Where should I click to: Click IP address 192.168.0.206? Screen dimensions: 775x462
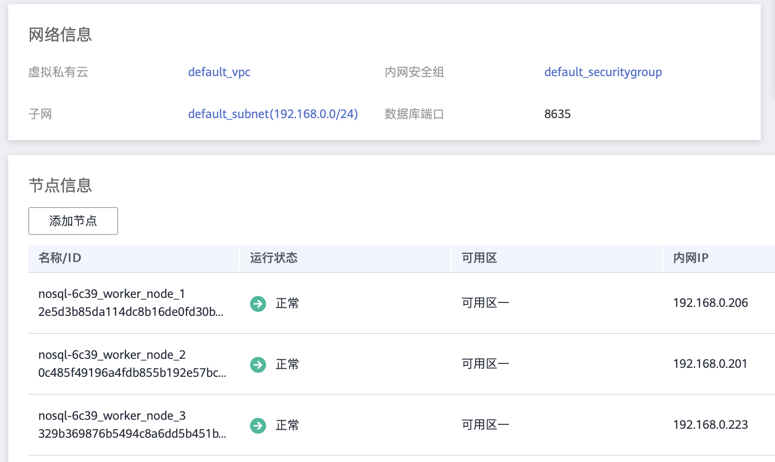click(710, 303)
